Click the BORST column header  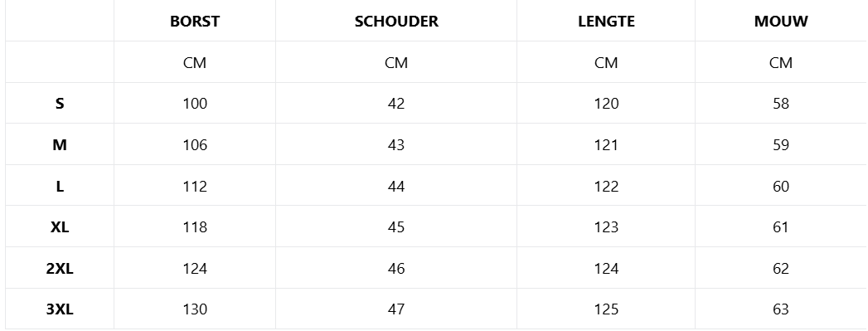click(195, 21)
